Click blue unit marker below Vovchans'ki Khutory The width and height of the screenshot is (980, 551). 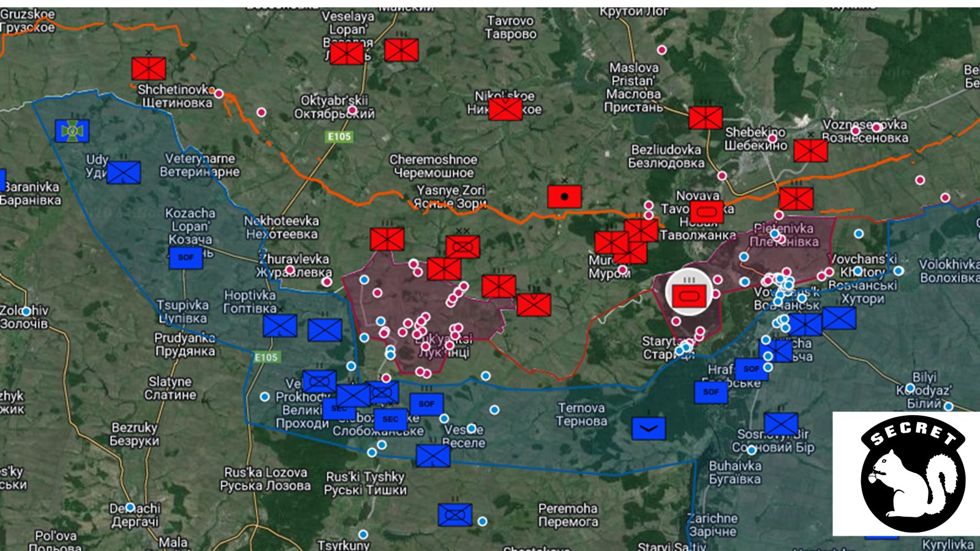pyautogui.click(x=839, y=318)
